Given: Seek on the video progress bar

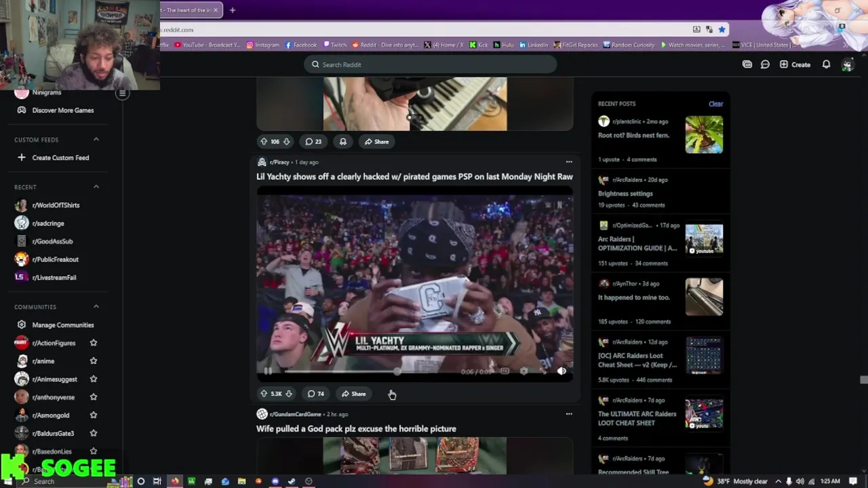Looking at the screenshot, I should (x=370, y=371).
